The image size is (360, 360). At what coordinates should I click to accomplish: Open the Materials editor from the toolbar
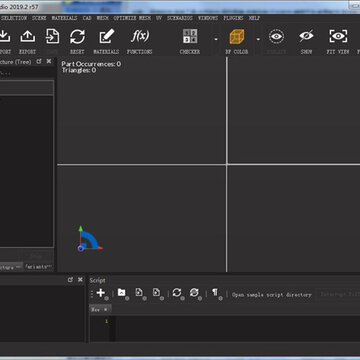pyautogui.click(x=106, y=36)
